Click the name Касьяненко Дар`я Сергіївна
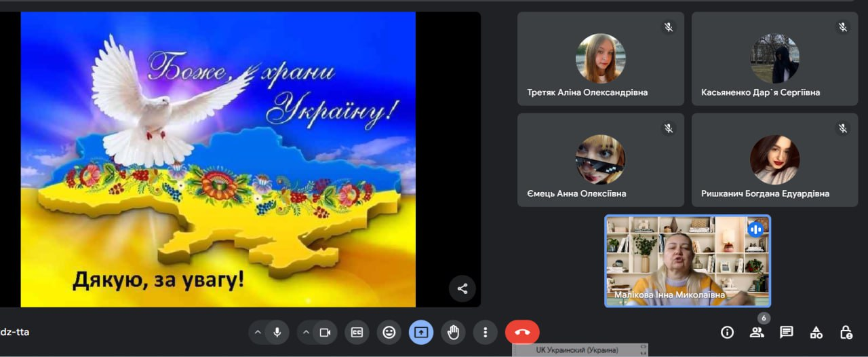The image size is (868, 357). 761,92
